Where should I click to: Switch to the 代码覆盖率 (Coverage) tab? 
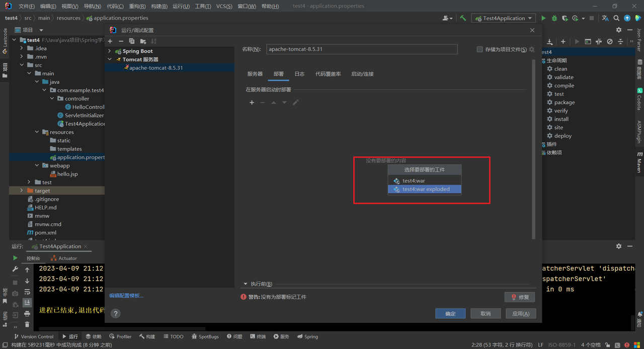[x=328, y=74]
